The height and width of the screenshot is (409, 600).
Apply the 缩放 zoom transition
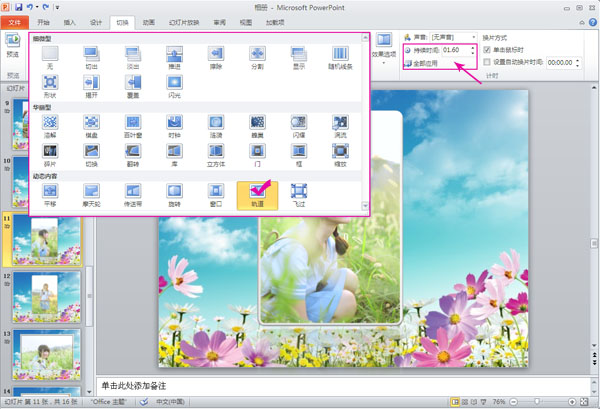[340, 155]
